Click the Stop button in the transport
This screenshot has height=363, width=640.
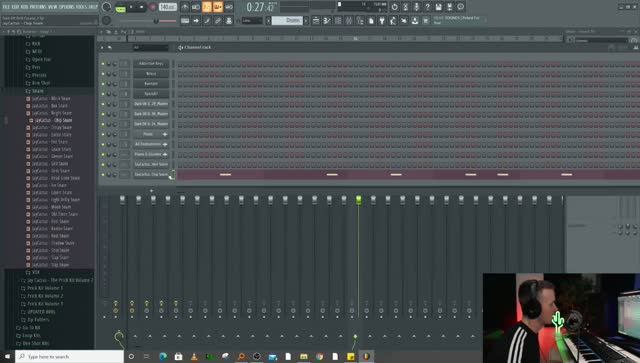pyautogui.click(x=142, y=7)
